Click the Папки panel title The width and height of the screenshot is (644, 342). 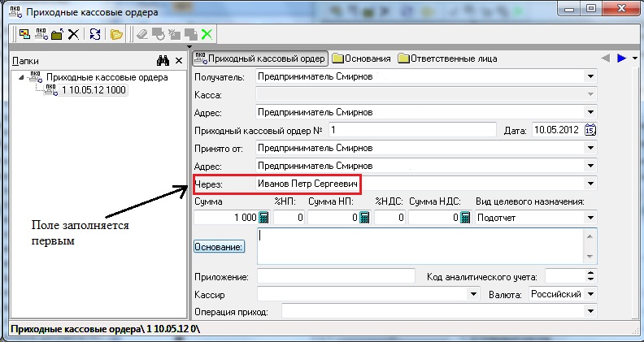click(x=25, y=61)
